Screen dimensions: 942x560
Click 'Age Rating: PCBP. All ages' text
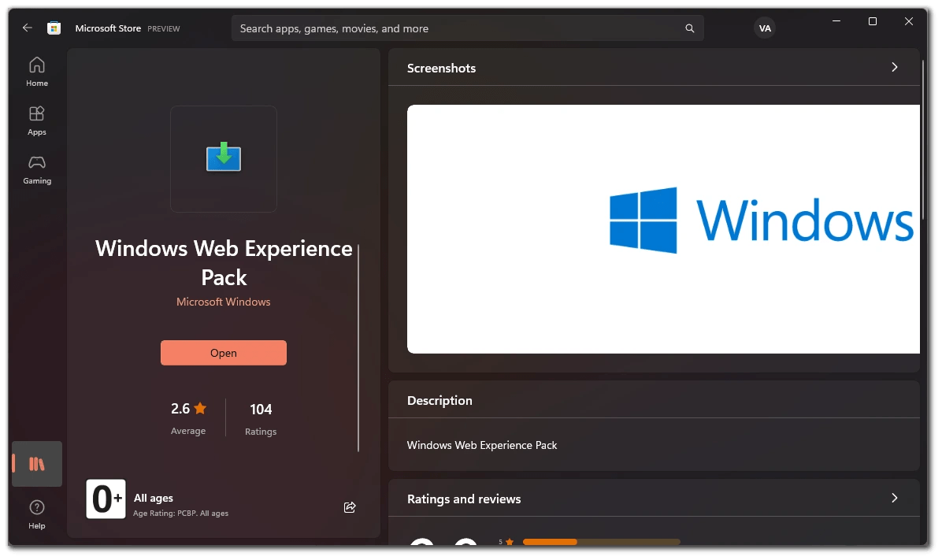pos(181,513)
